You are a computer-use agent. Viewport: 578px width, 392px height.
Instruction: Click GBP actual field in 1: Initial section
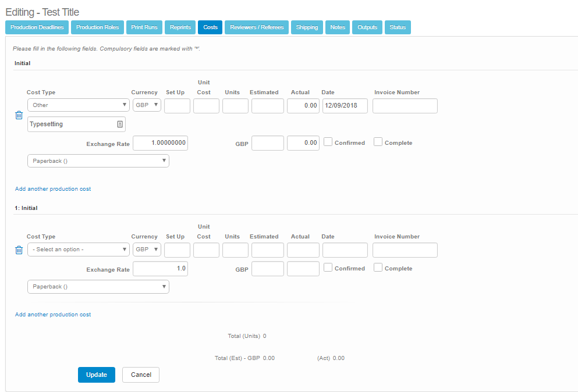pos(303,269)
